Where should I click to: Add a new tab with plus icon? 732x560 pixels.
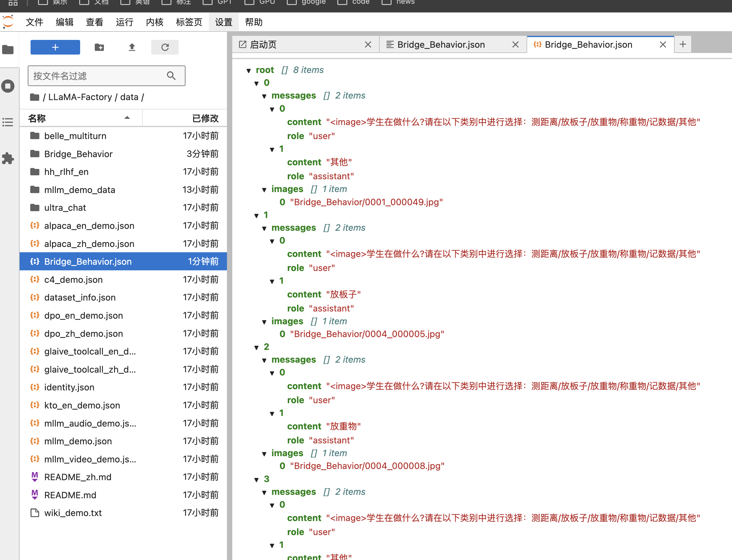[683, 44]
